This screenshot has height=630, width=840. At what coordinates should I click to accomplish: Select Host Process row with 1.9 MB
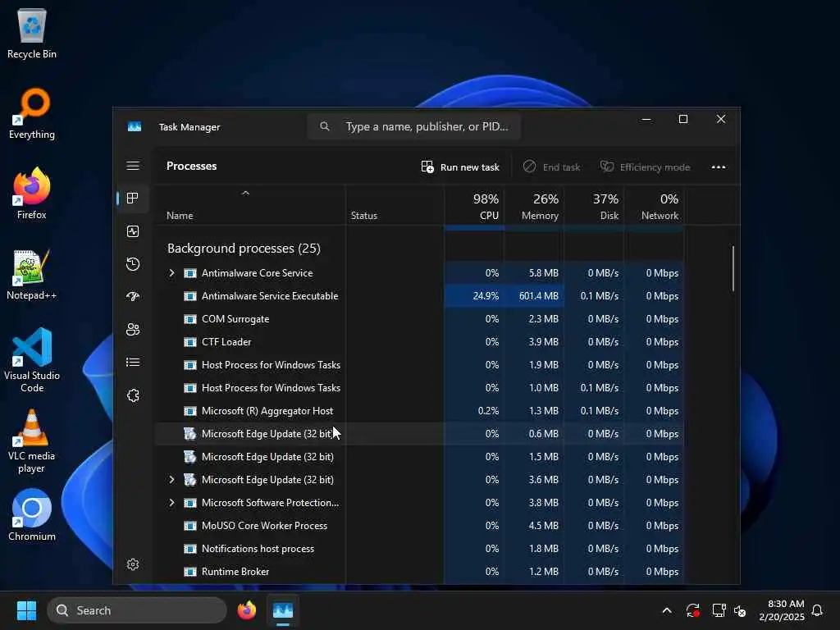(419, 365)
